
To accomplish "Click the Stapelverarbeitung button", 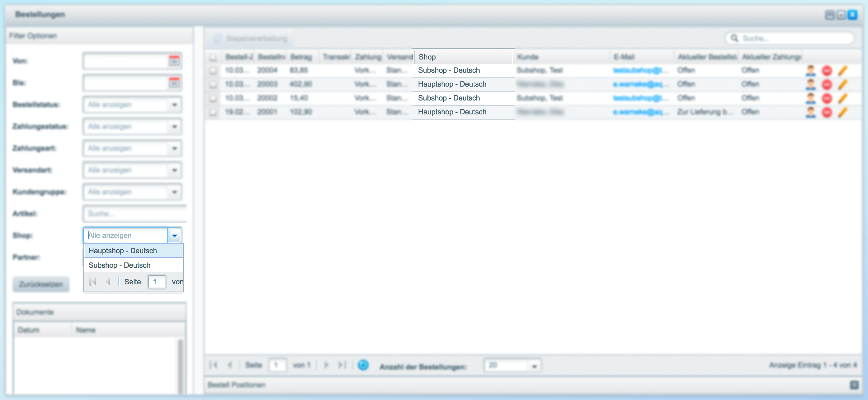I will point(250,38).
